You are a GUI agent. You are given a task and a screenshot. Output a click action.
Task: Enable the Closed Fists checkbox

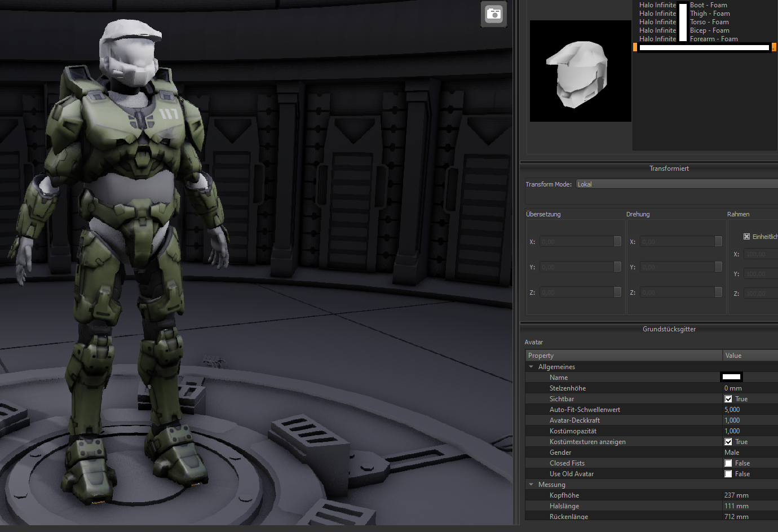pos(728,463)
